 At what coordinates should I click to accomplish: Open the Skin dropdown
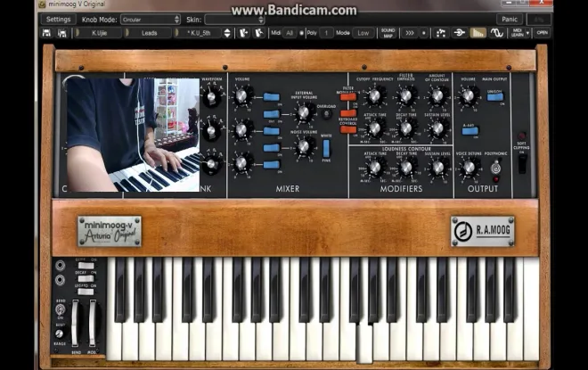pyautogui.click(x=234, y=20)
